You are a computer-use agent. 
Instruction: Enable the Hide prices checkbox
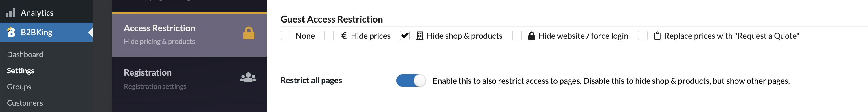pos(329,36)
